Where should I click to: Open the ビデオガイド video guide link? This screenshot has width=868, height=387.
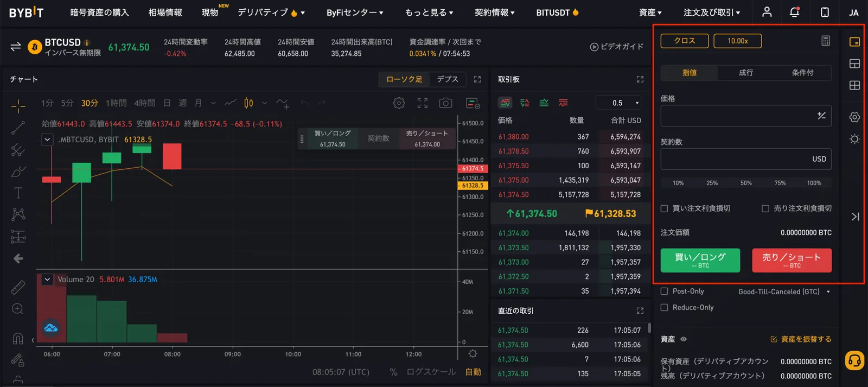[x=617, y=47]
